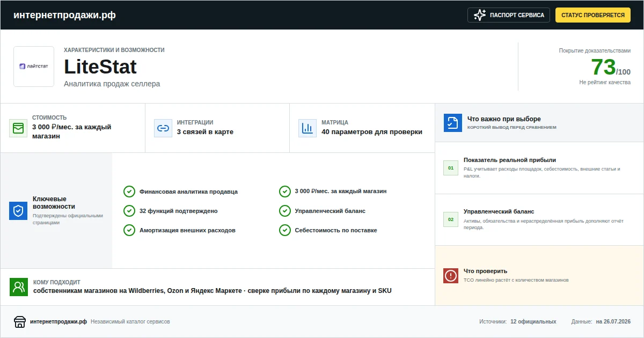Click the Амортизация внешних расходов text
Screen dimensions: 644x338
(x=187, y=230)
